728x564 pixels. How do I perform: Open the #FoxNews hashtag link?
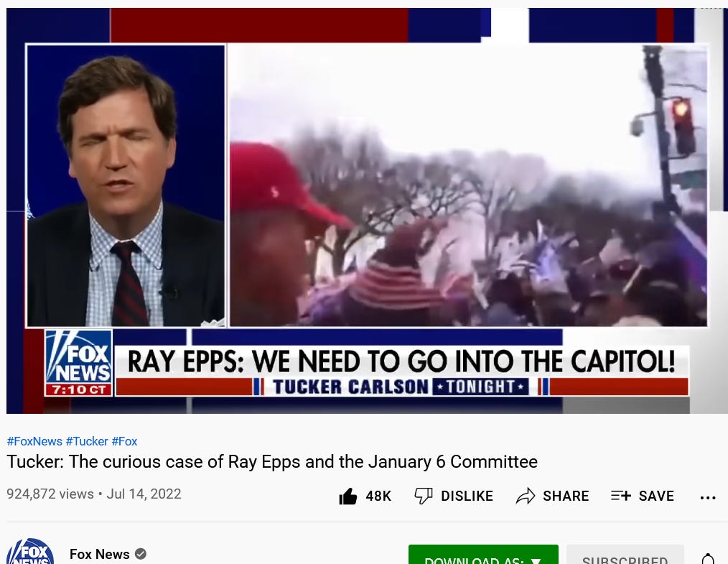pyautogui.click(x=34, y=441)
